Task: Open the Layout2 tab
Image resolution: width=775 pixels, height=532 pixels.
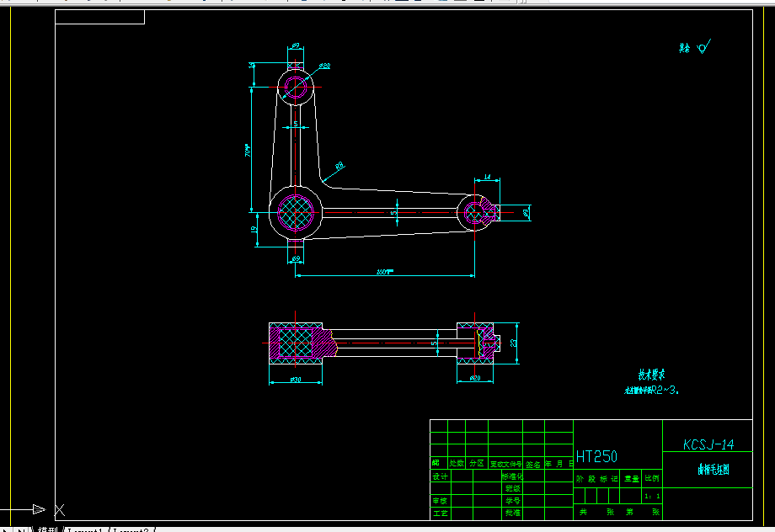Action: pyautogui.click(x=131, y=529)
